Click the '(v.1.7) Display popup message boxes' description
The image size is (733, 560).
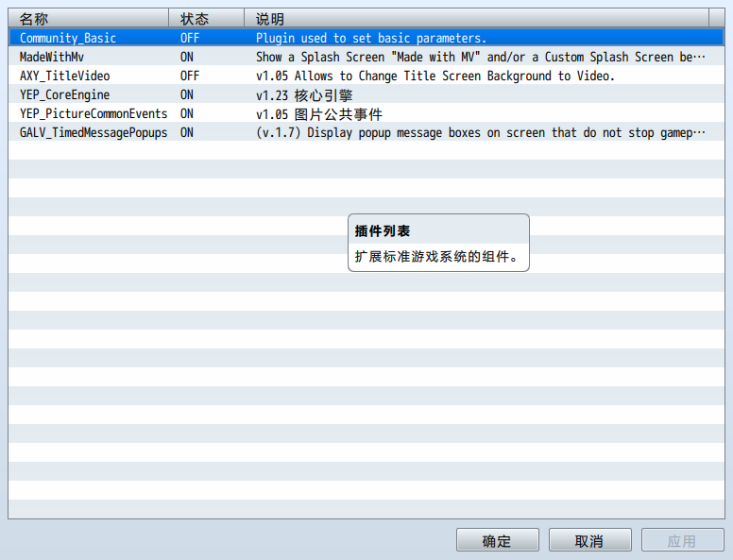pos(481,133)
